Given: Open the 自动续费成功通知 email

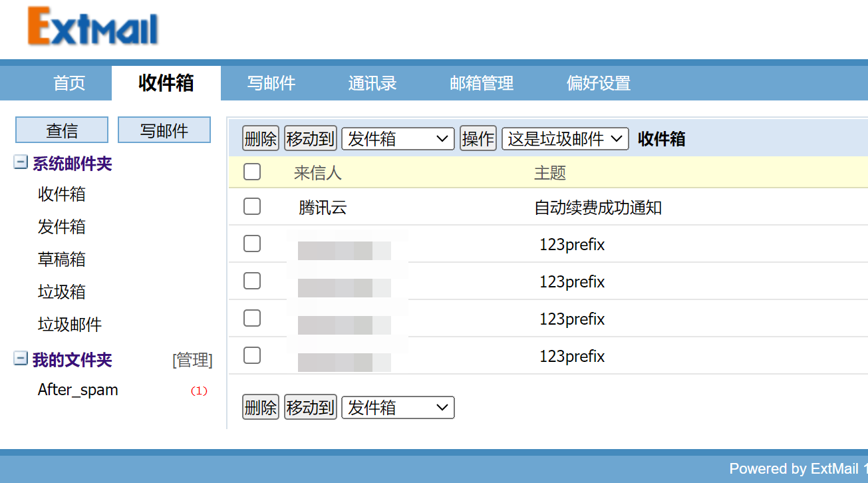Looking at the screenshot, I should coord(598,208).
